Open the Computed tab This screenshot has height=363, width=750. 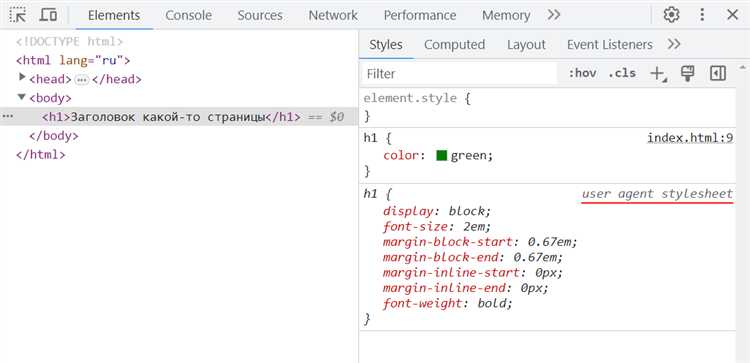(454, 45)
